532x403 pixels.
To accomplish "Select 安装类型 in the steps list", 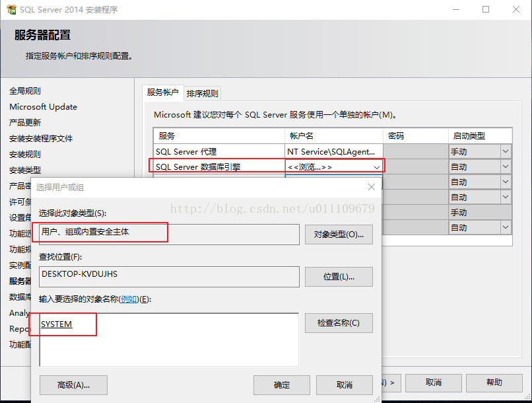I will [25, 170].
